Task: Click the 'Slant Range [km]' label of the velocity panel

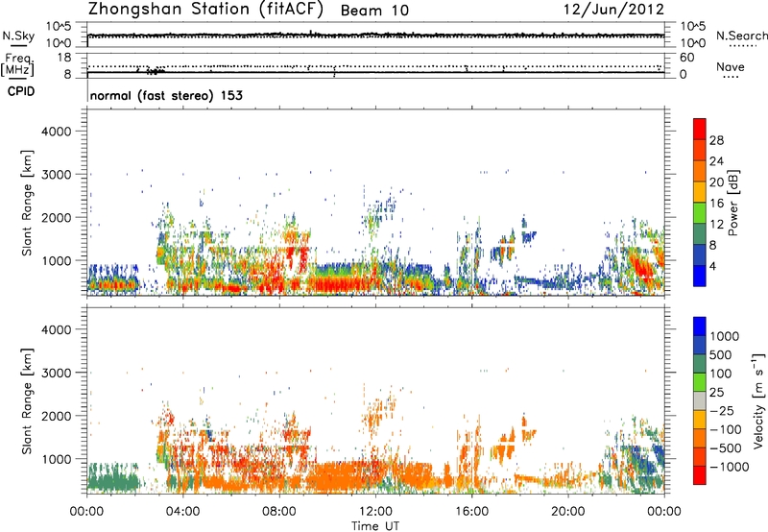Action: (27, 401)
